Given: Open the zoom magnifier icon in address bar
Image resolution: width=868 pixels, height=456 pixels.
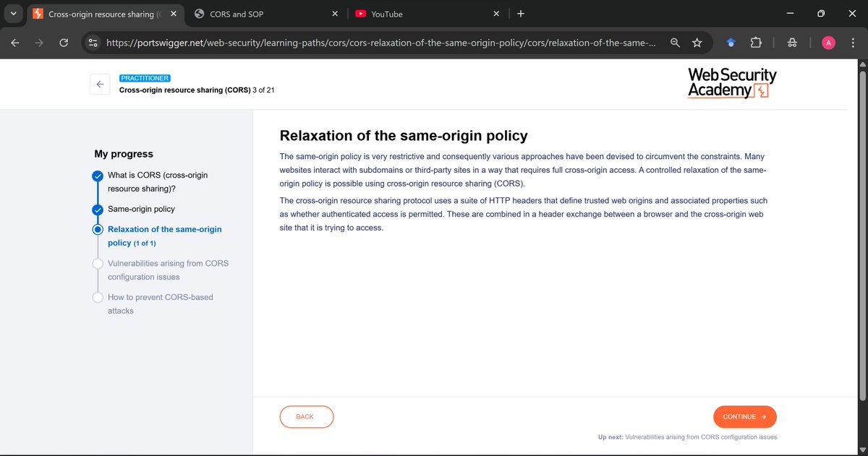Looking at the screenshot, I should click(x=675, y=43).
